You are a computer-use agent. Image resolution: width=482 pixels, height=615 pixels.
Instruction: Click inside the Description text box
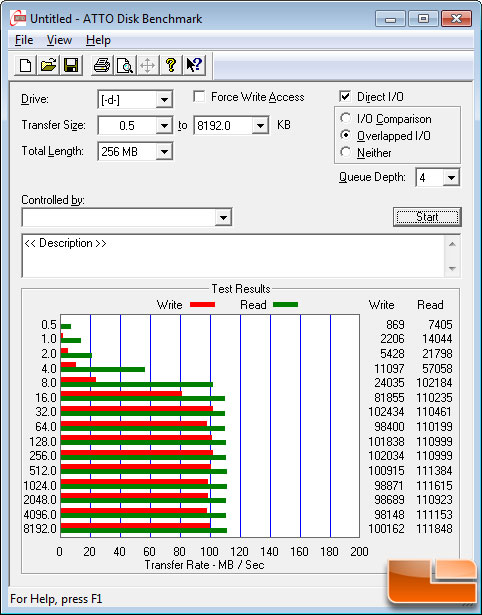click(x=233, y=256)
